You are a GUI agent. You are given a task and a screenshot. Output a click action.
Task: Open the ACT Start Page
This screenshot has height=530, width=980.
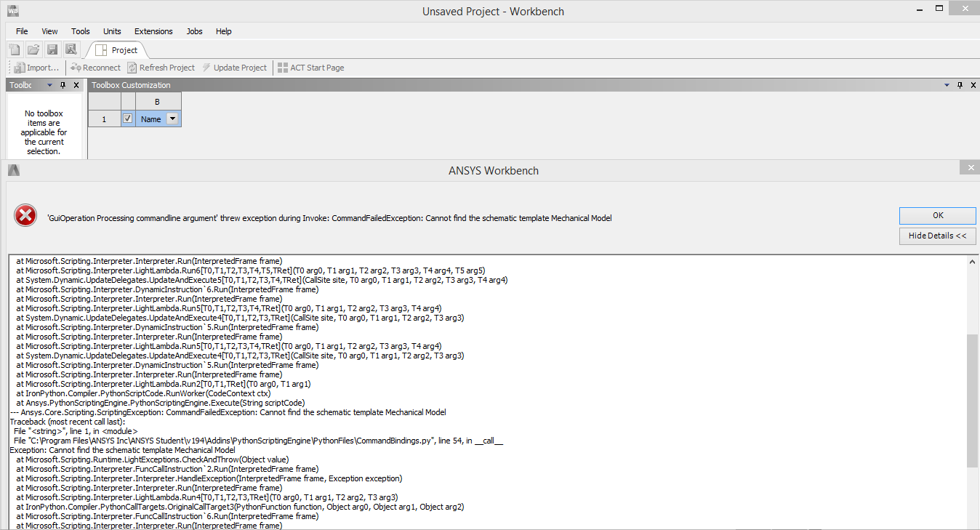click(x=310, y=68)
